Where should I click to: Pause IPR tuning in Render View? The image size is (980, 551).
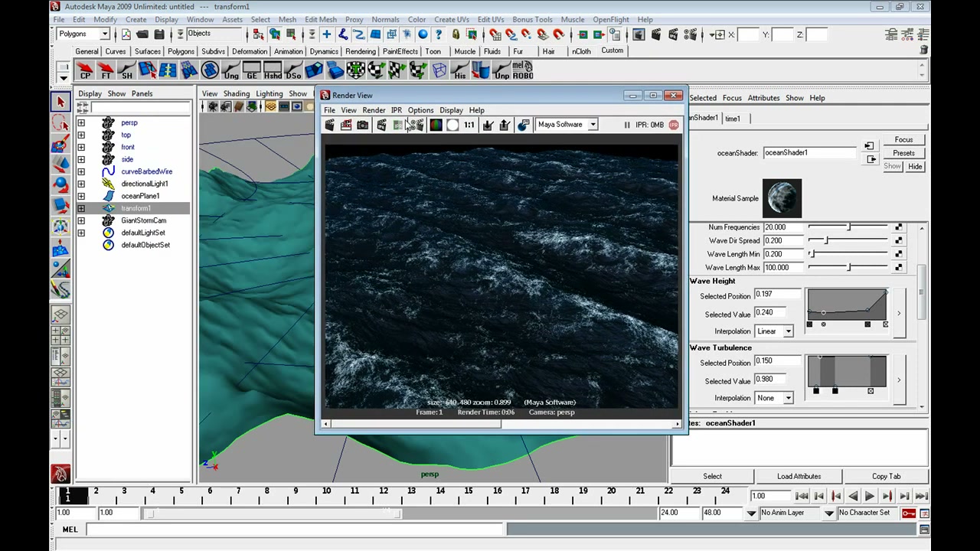pyautogui.click(x=626, y=125)
